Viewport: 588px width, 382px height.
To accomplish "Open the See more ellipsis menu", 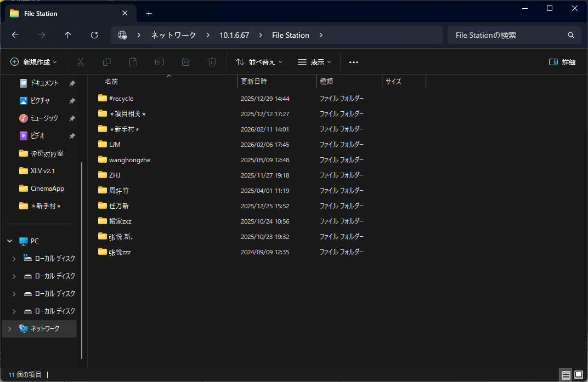I will tap(354, 62).
